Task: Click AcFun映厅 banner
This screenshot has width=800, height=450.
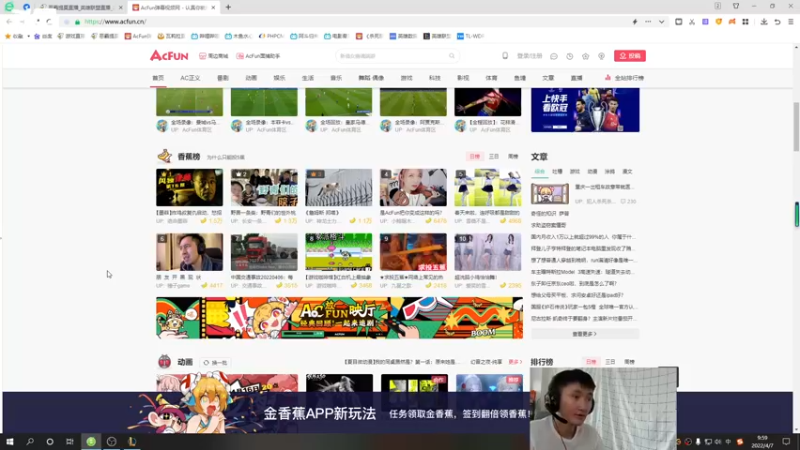Action: click(339, 318)
